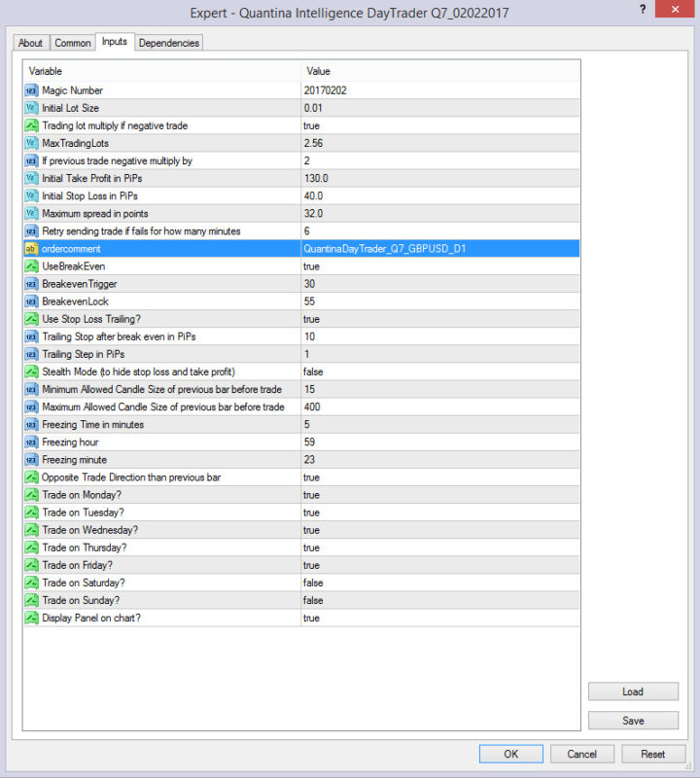The height and width of the screenshot is (778, 700).
Task: Click the icon beside Freezing Time in minutes
Action: click(x=31, y=425)
